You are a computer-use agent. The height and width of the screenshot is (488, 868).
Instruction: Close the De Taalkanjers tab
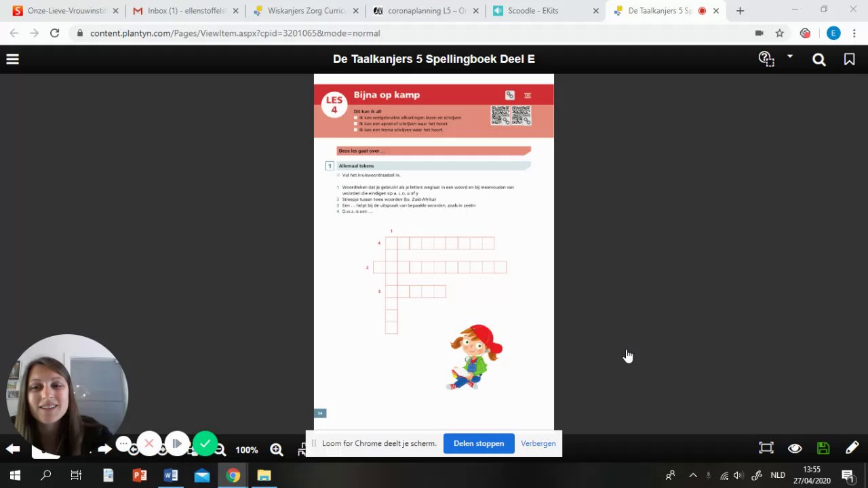click(716, 11)
